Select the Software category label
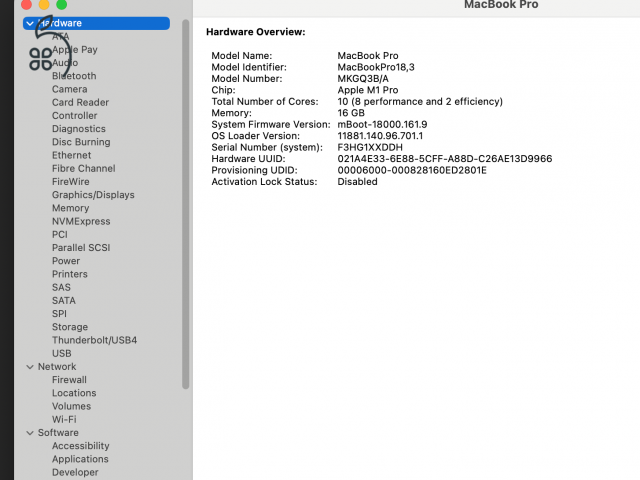 [58, 433]
